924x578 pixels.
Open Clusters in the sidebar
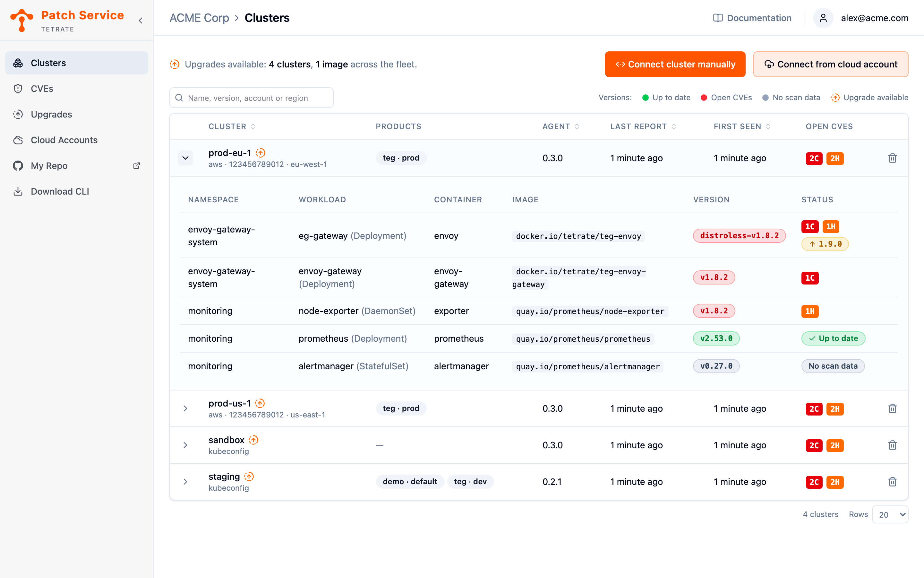click(x=76, y=63)
